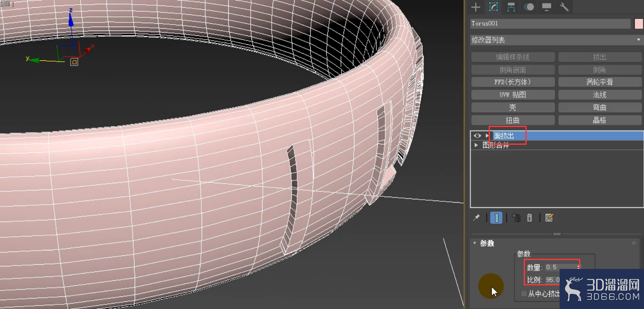Expand the 图形合并 stack arrow
The width and height of the screenshot is (644, 309).
click(476, 145)
